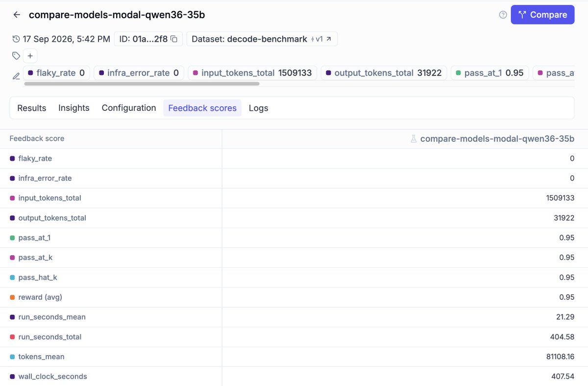The height and width of the screenshot is (386, 588).
Task: Open the Insights tab
Action: click(x=74, y=108)
